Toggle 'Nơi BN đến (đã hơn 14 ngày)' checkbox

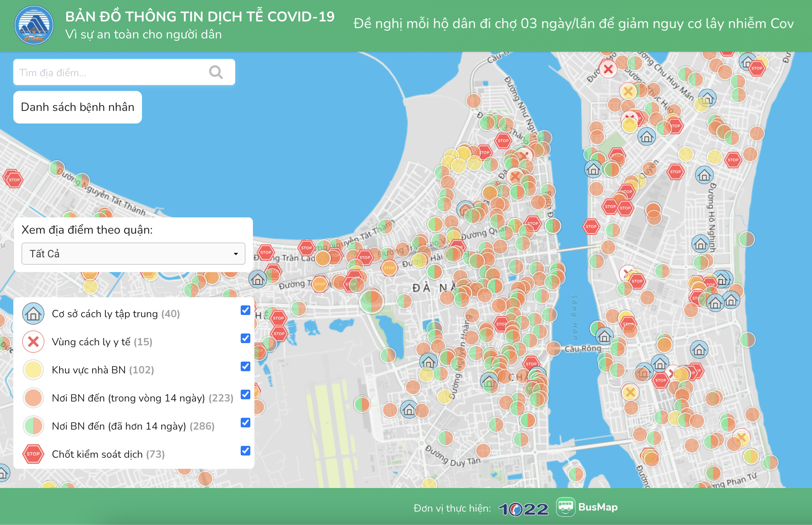coord(246,423)
